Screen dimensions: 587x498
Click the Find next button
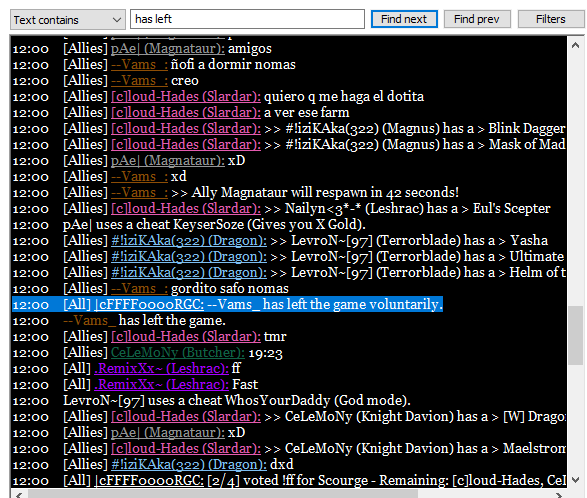[x=404, y=19]
